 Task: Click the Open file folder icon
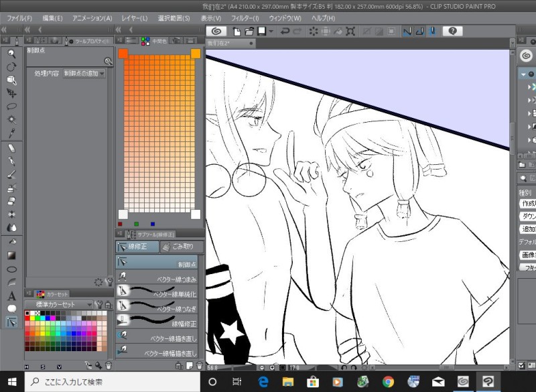tap(249, 31)
